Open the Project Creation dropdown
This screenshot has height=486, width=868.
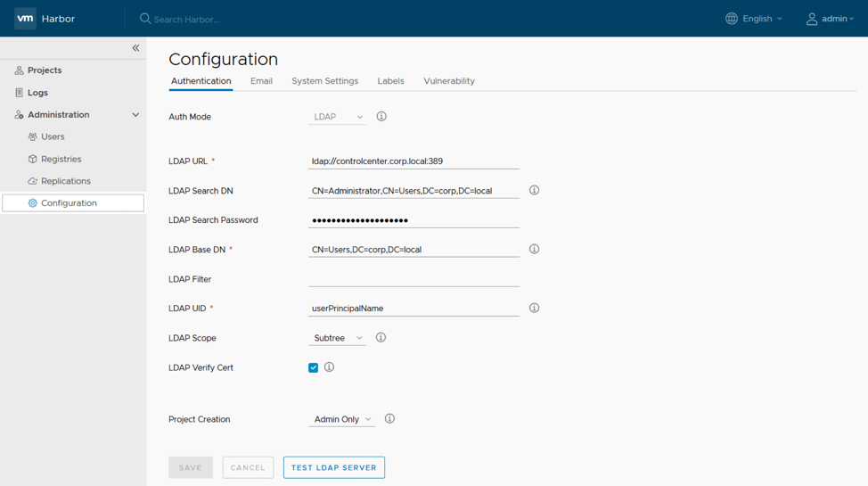[341, 419]
